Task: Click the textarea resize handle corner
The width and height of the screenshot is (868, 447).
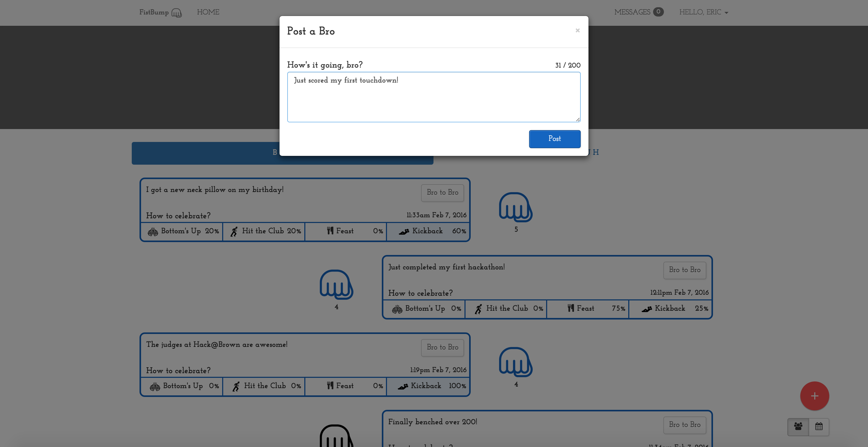Action: coord(578,119)
